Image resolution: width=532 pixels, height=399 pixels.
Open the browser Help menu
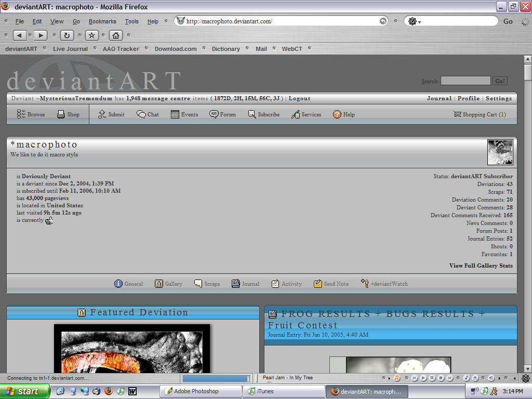click(x=153, y=21)
